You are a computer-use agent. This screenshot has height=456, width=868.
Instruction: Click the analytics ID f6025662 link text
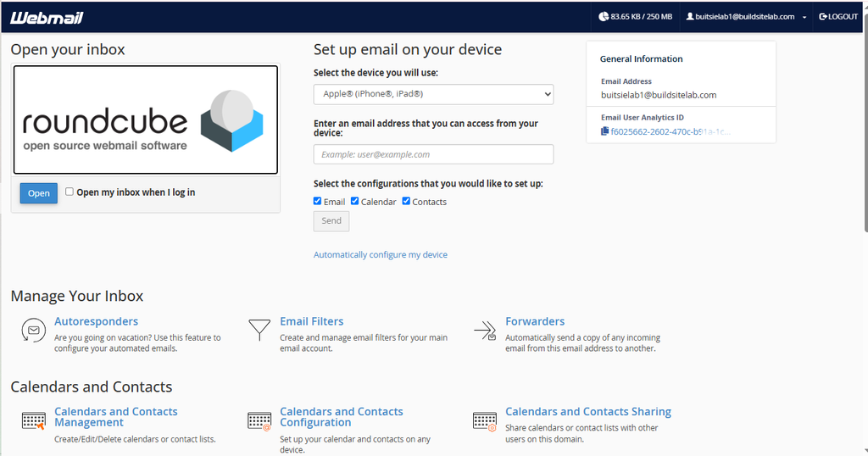click(670, 131)
